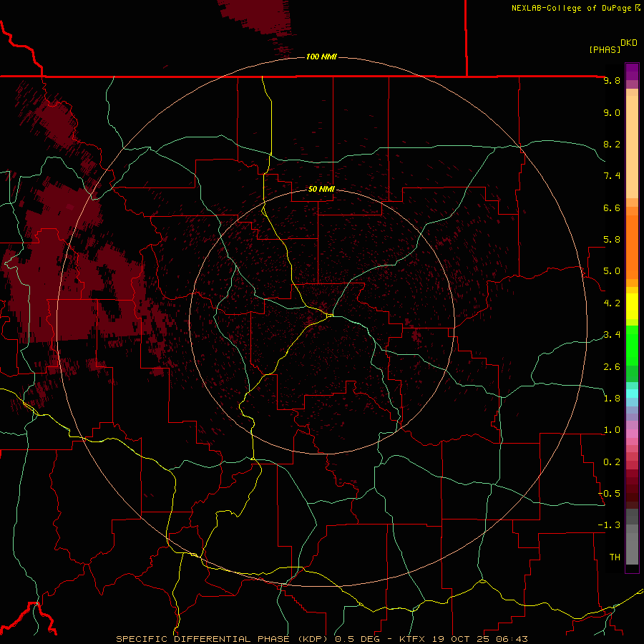Click the 0.2 color scale value
Image resolution: width=644 pixels, height=644 pixels.
click(x=612, y=462)
